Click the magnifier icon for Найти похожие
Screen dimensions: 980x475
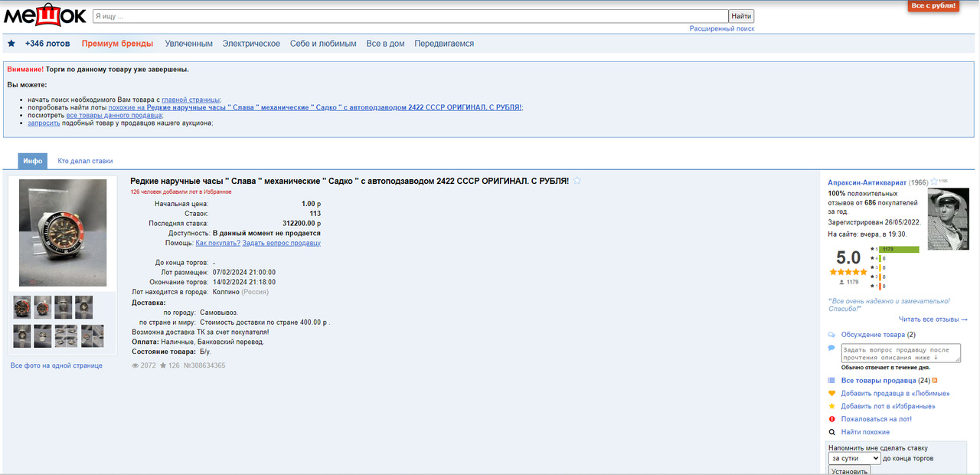[832, 432]
